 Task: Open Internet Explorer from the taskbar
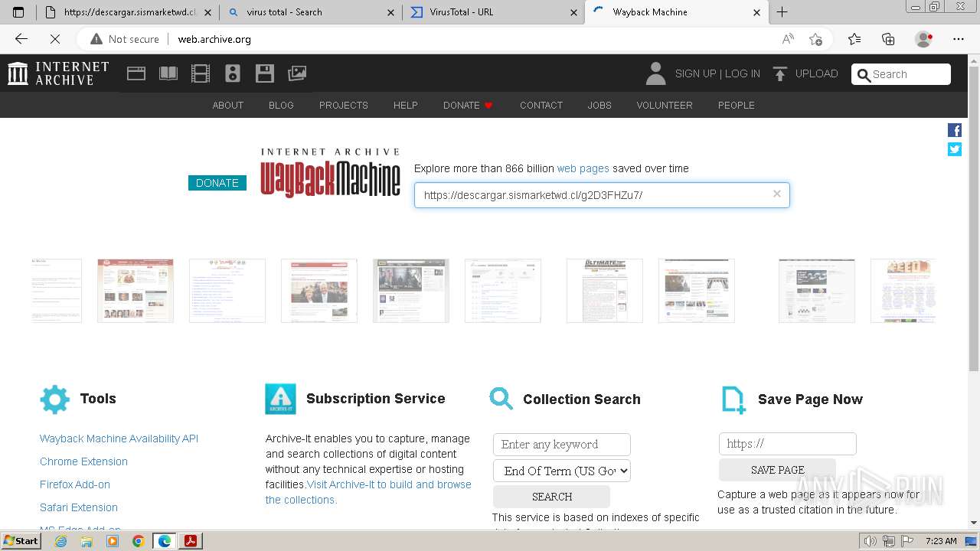pos(60,541)
